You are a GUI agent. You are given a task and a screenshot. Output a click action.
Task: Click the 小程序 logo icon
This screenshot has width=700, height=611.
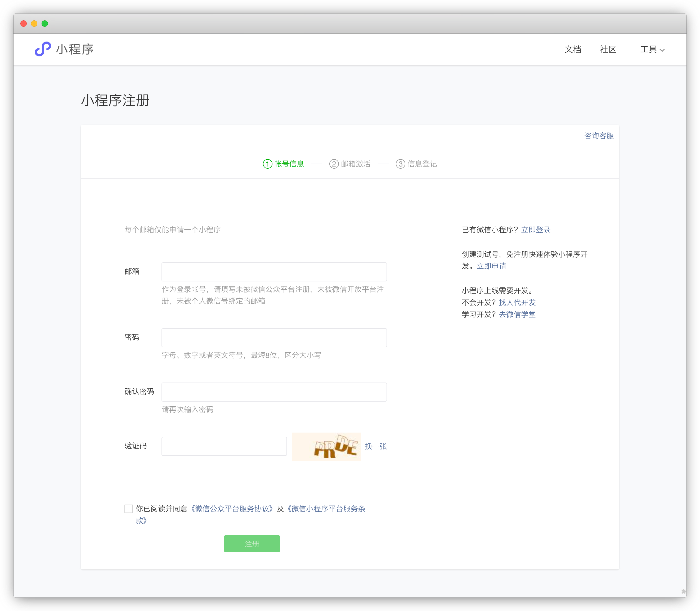pos(43,49)
